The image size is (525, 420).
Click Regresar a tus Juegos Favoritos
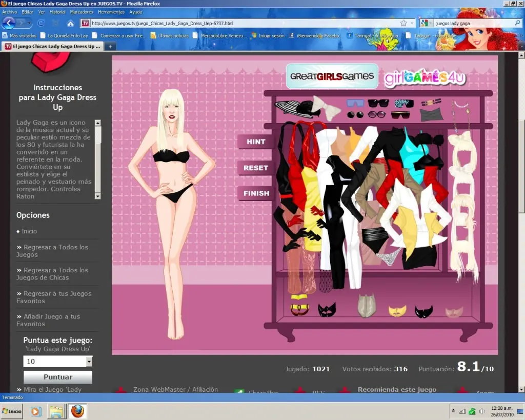pos(54,297)
